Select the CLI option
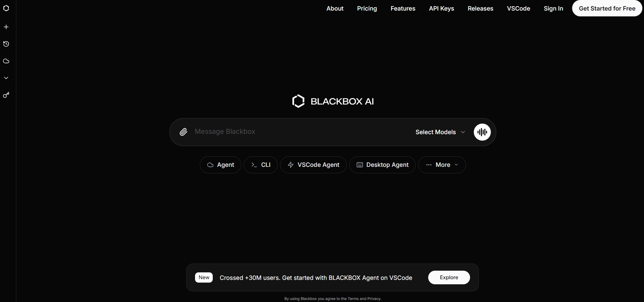644x302 pixels. click(x=261, y=165)
